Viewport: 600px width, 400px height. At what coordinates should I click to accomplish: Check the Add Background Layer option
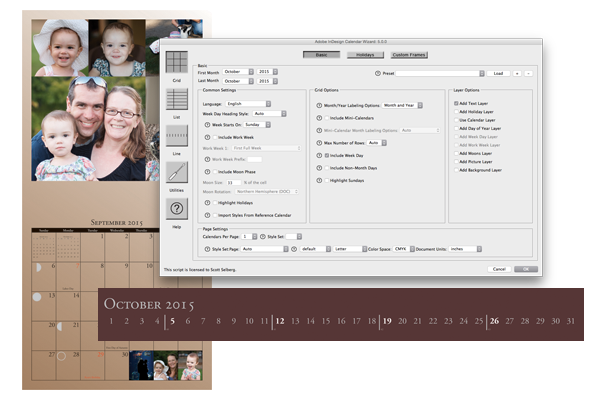456,170
